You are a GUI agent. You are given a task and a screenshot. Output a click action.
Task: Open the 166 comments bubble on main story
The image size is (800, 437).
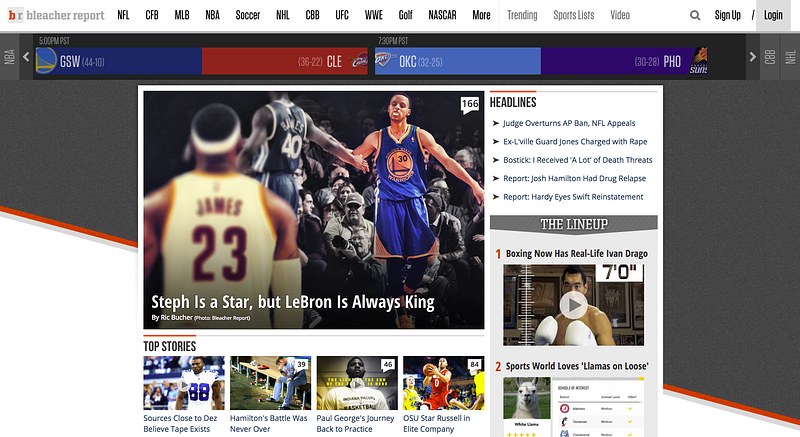pyautogui.click(x=469, y=105)
